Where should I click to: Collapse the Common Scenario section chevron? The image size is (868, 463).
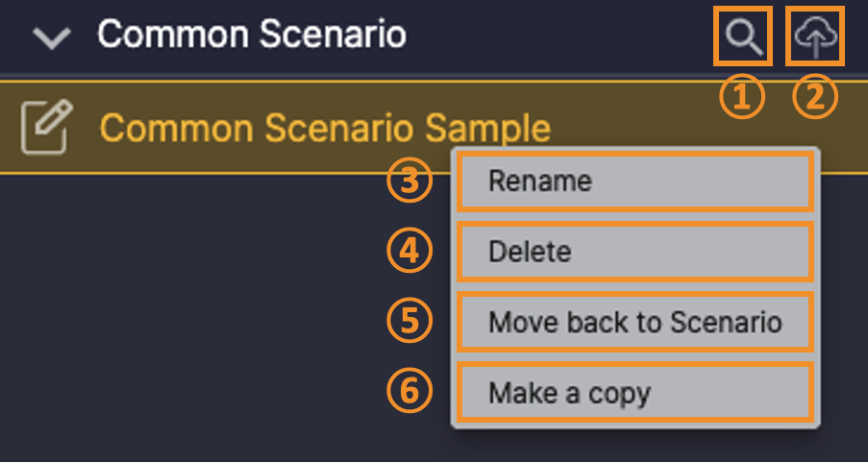click(x=52, y=38)
